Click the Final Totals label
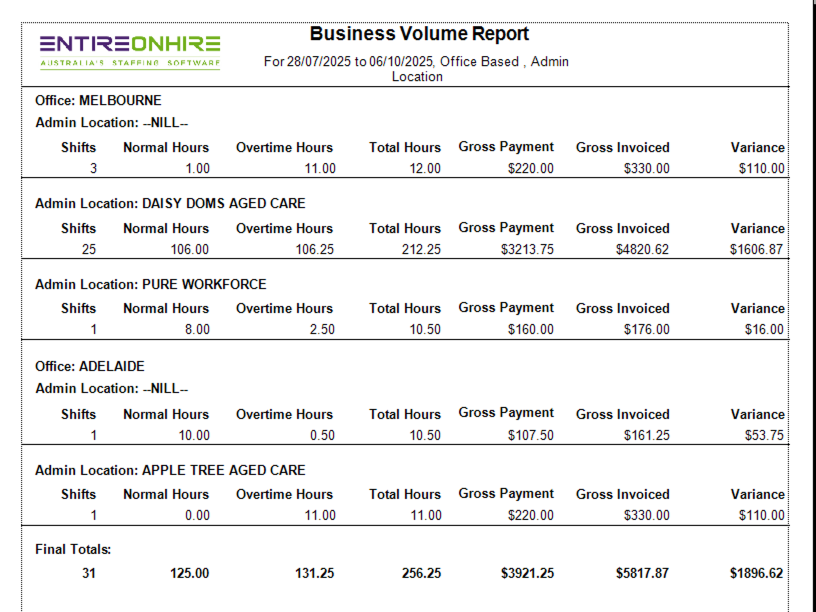This screenshot has width=816, height=612. 73,550
